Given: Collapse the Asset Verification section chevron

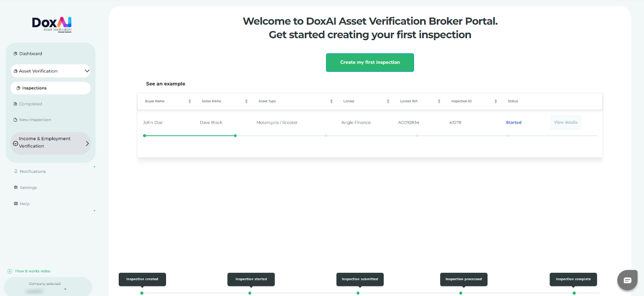Looking at the screenshot, I should coord(87,71).
